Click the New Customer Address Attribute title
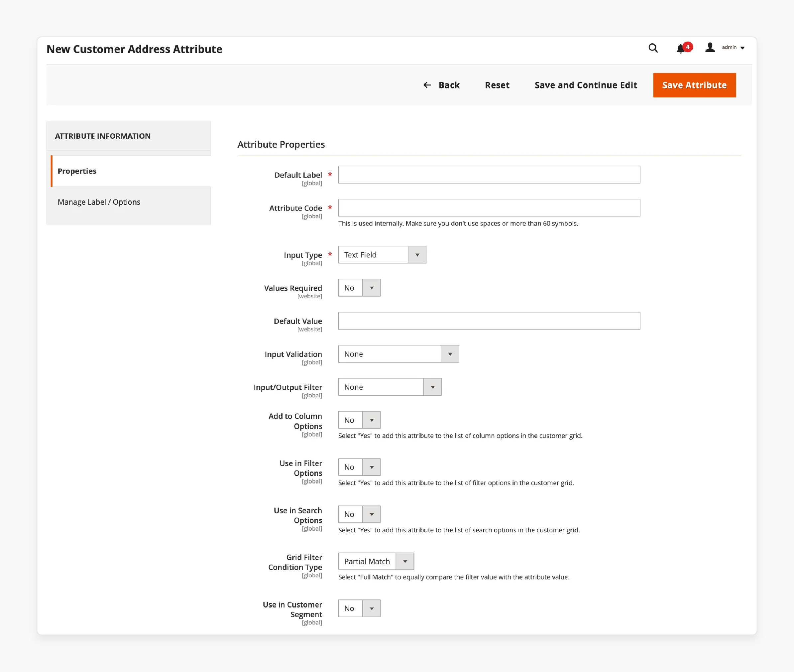 (x=134, y=49)
